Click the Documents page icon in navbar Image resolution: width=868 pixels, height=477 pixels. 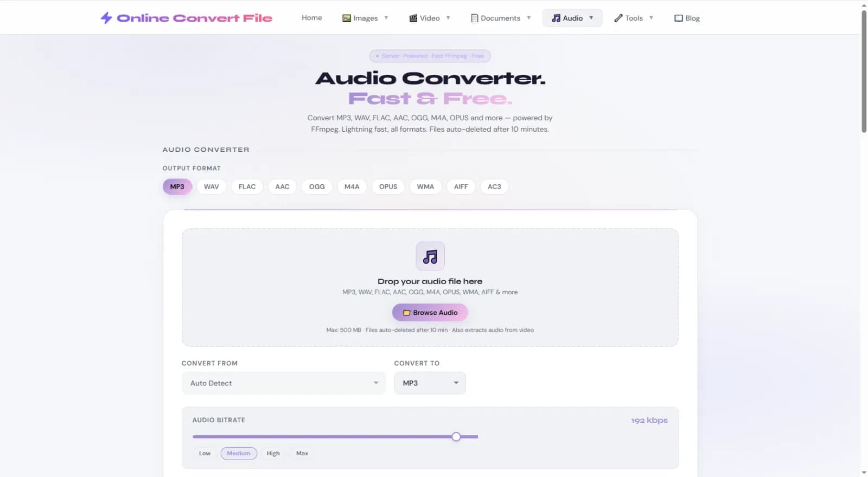coord(475,18)
